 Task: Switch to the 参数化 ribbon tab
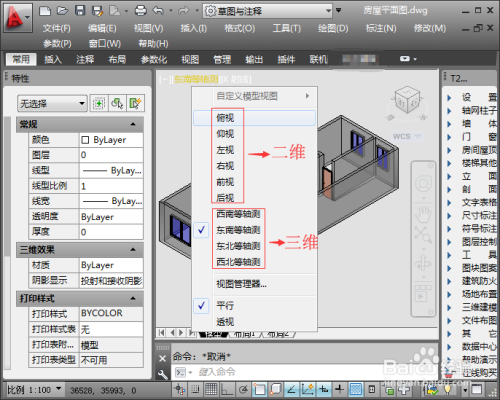click(154, 59)
